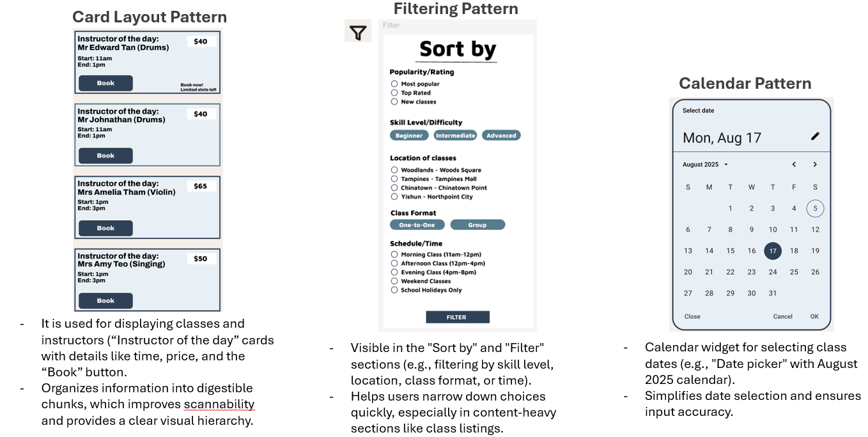Image resolution: width=868 pixels, height=437 pixels.
Task: Pick the circled date 5 in calendar
Action: (815, 208)
